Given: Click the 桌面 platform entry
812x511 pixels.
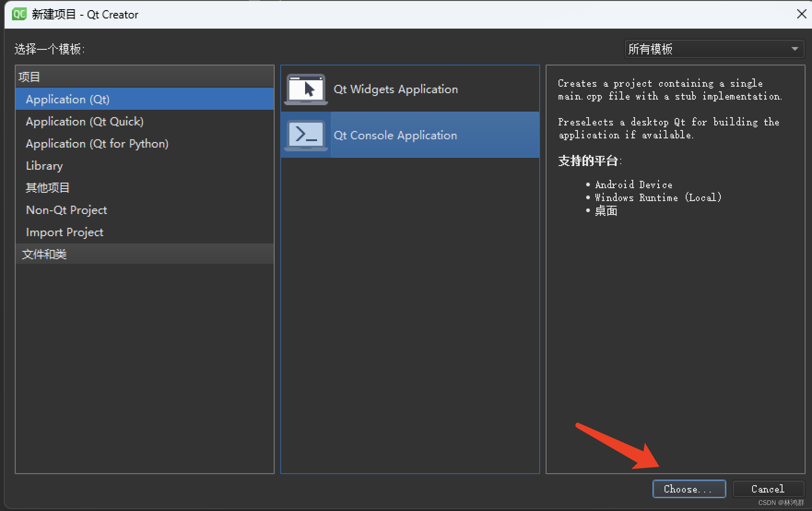Looking at the screenshot, I should pos(606,211).
